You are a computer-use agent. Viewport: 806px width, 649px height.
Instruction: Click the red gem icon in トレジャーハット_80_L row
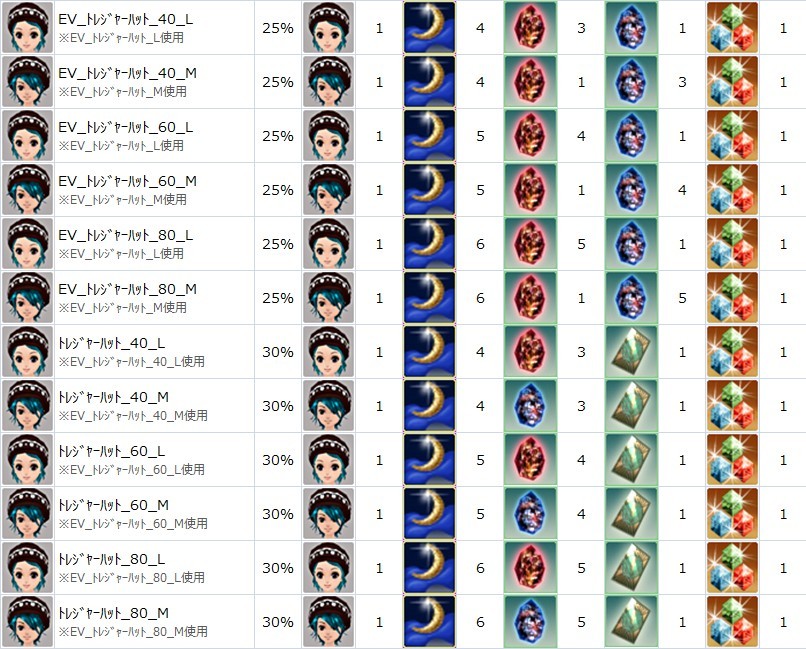click(x=530, y=567)
